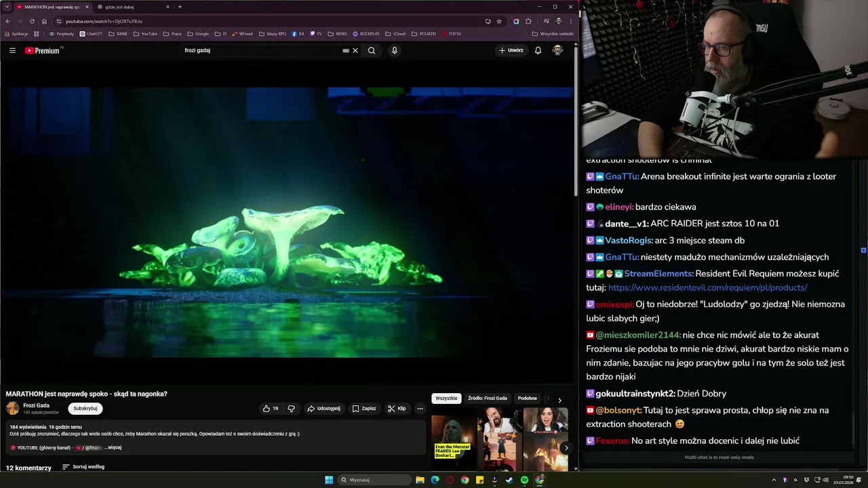Viewport: 868px width, 488px height.
Task: Clear the YouTube search field text
Action: point(355,50)
